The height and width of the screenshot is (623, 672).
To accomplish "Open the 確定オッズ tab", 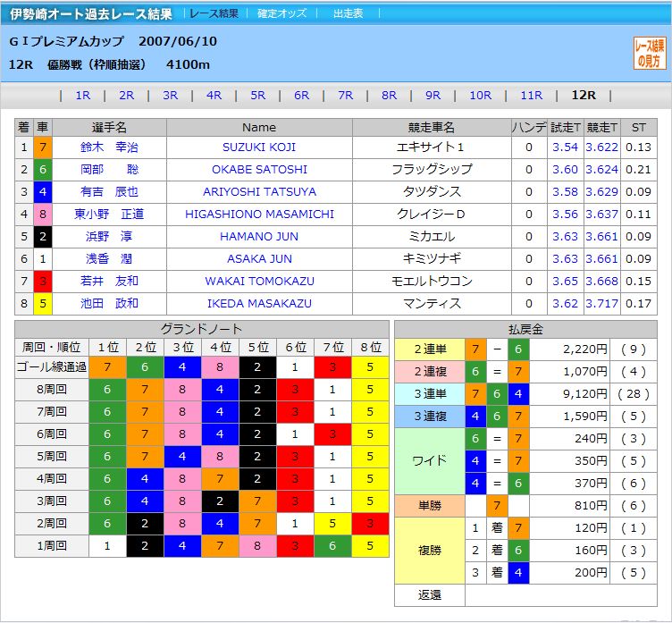I will [281, 13].
